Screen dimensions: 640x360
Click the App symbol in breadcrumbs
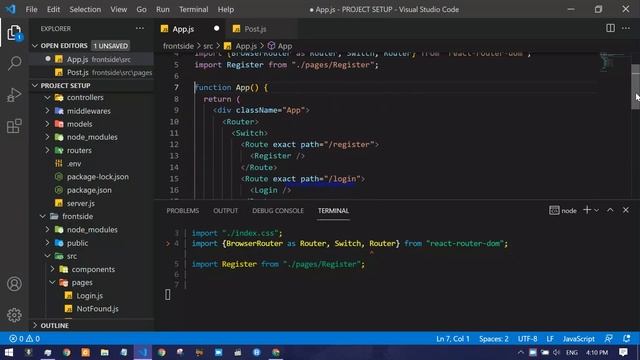[x=280, y=46]
